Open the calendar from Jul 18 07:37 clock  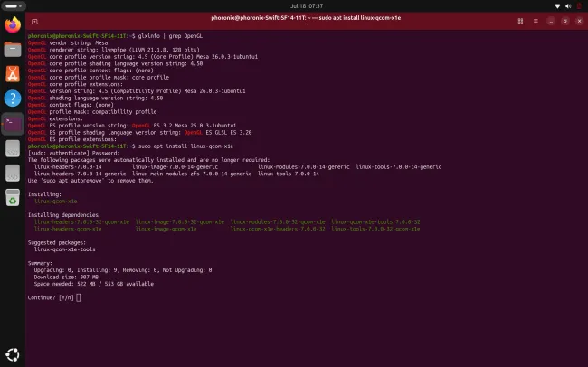307,6
